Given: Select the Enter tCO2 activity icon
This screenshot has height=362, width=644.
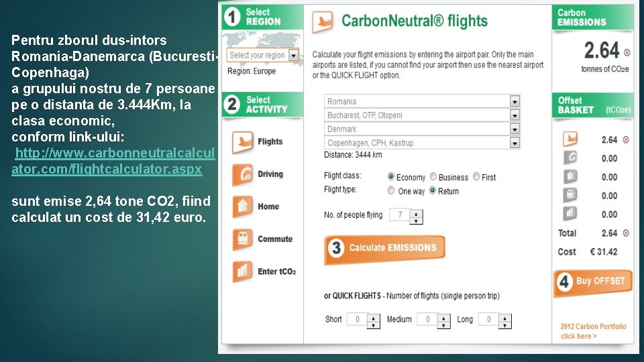Looking at the screenshot, I should pyautogui.click(x=242, y=271).
